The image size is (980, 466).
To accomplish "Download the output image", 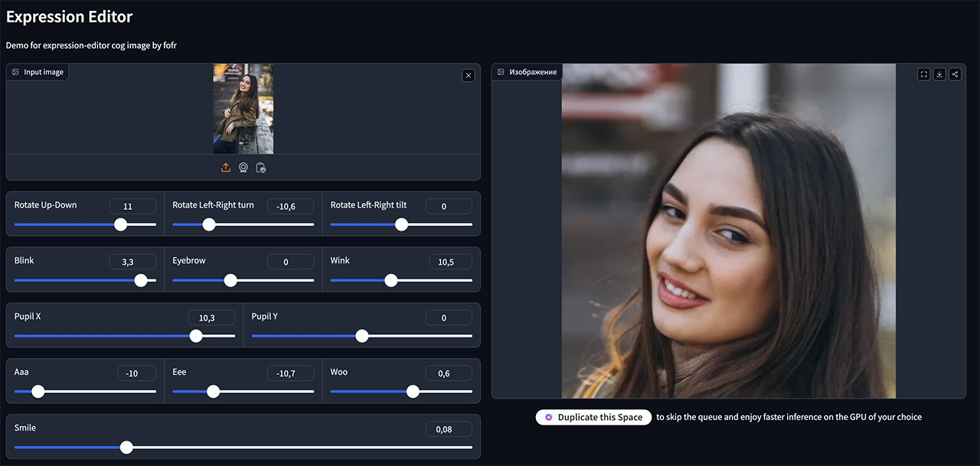I will pyautogui.click(x=939, y=74).
